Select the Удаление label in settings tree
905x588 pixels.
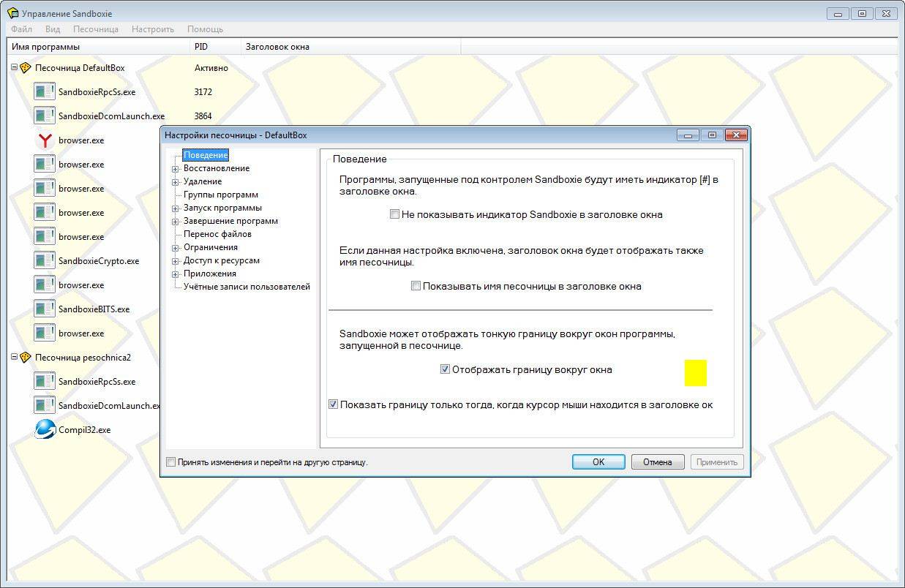(203, 182)
